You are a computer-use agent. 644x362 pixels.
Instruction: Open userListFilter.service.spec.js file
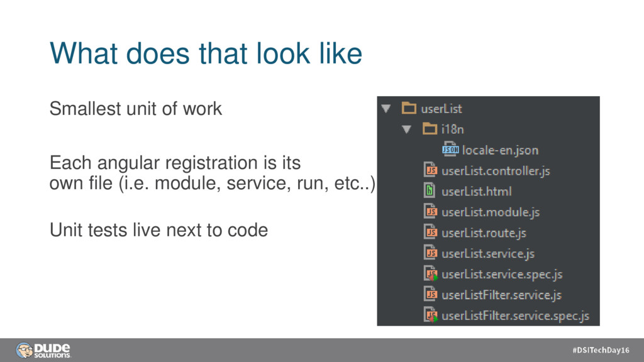[516, 315]
